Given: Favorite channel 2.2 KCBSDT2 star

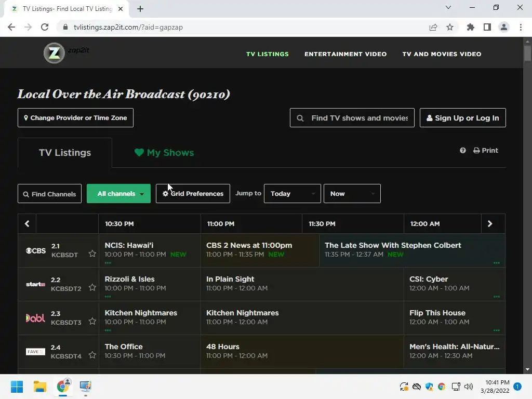Looking at the screenshot, I should pyautogui.click(x=92, y=287).
